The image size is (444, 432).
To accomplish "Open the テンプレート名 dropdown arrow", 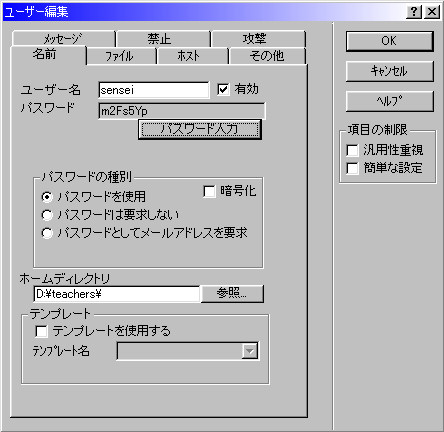I will point(250,351).
